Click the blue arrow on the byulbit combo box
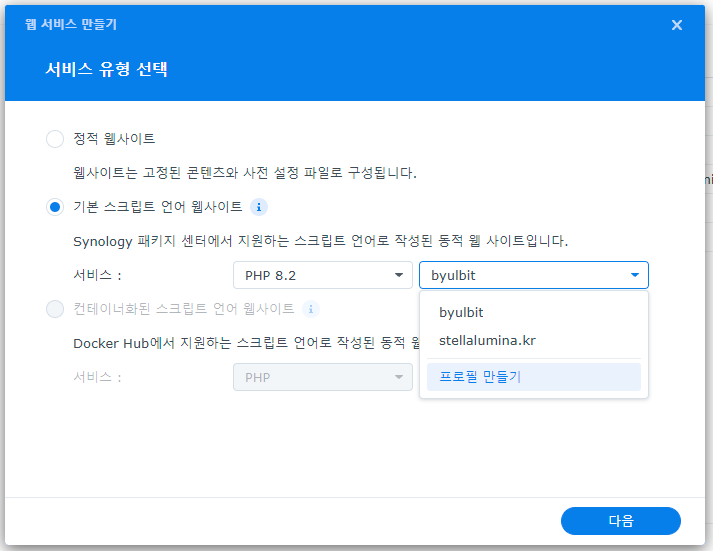Image resolution: width=713 pixels, height=551 pixels. 634,275
